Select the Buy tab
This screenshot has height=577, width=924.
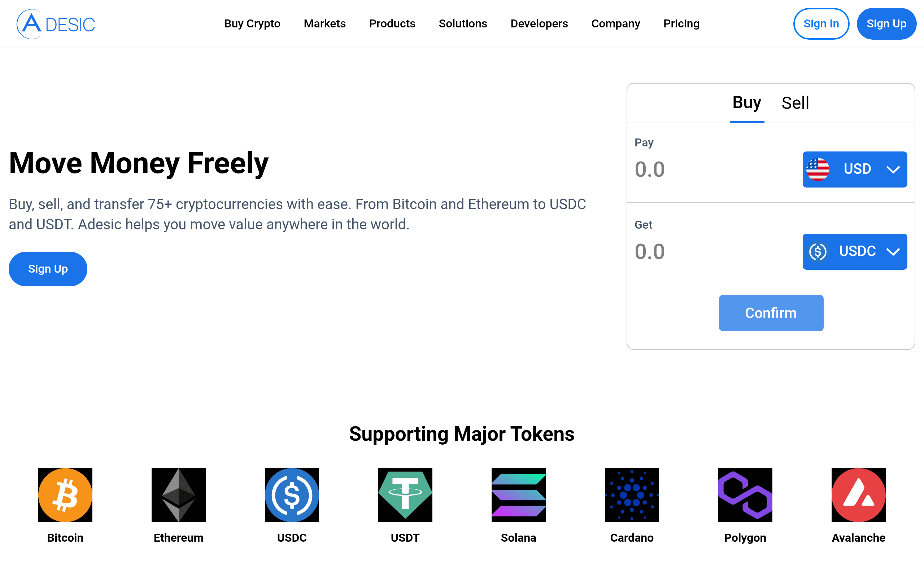pos(746,103)
